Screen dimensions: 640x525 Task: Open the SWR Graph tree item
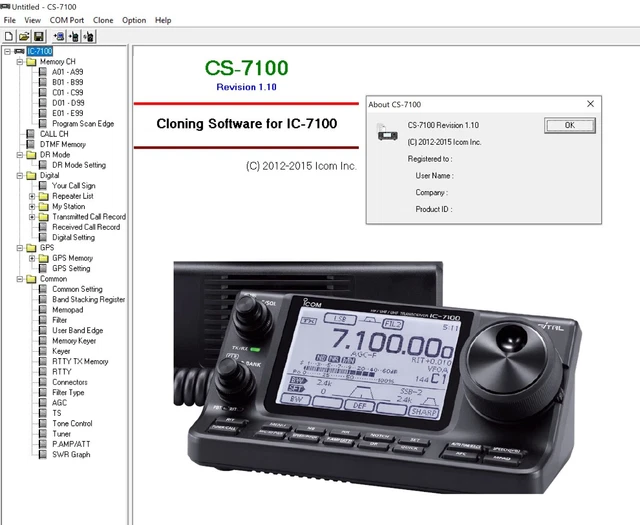[71, 454]
